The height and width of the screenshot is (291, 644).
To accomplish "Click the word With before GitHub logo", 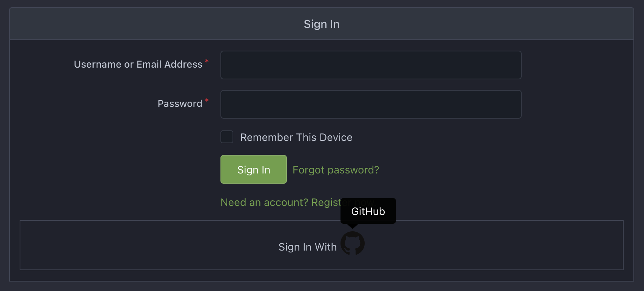I will pyautogui.click(x=325, y=247).
